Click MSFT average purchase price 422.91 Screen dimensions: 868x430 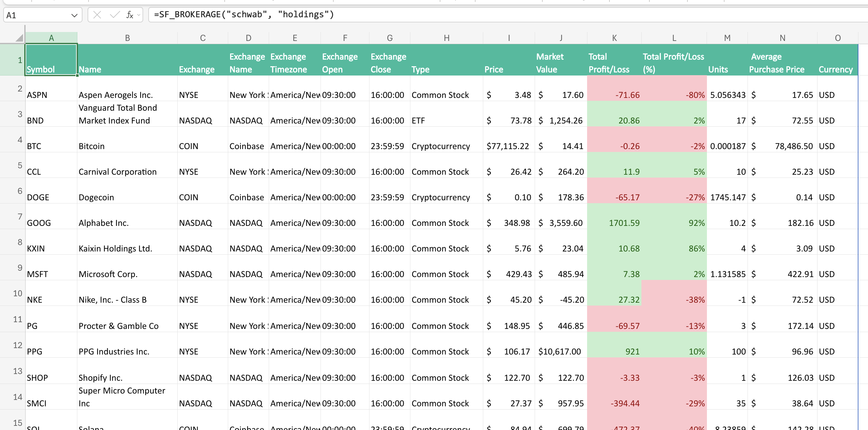click(782, 268)
